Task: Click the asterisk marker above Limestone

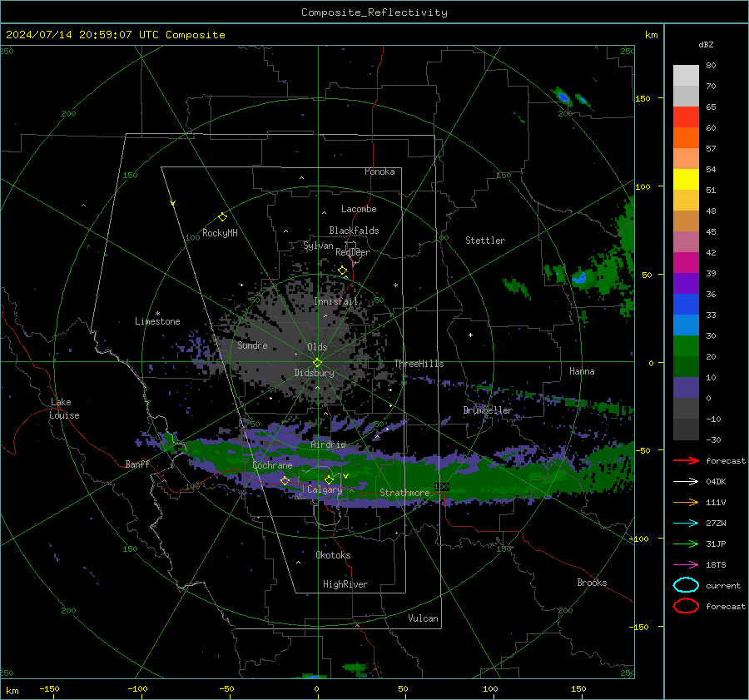Action: 157,314
